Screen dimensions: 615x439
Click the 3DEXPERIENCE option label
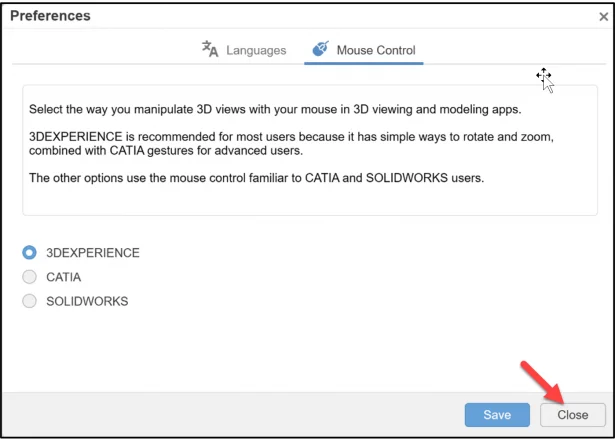pyautogui.click(x=93, y=253)
